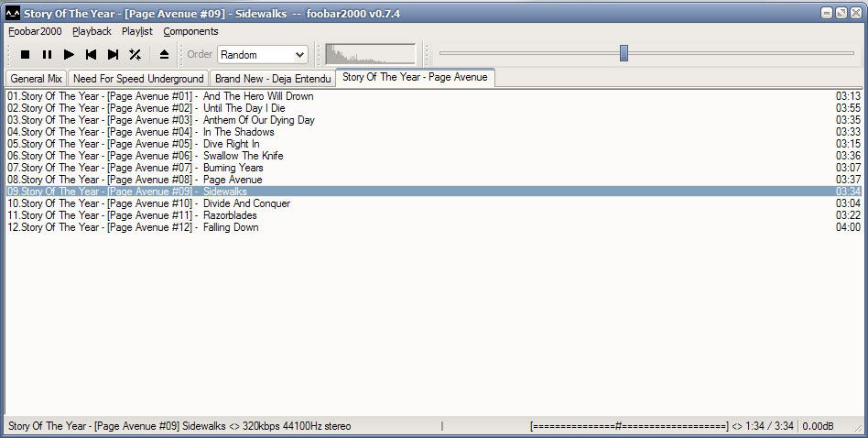868x438 pixels.
Task: Select track 10 Divide And Conquer
Action: [433, 203]
